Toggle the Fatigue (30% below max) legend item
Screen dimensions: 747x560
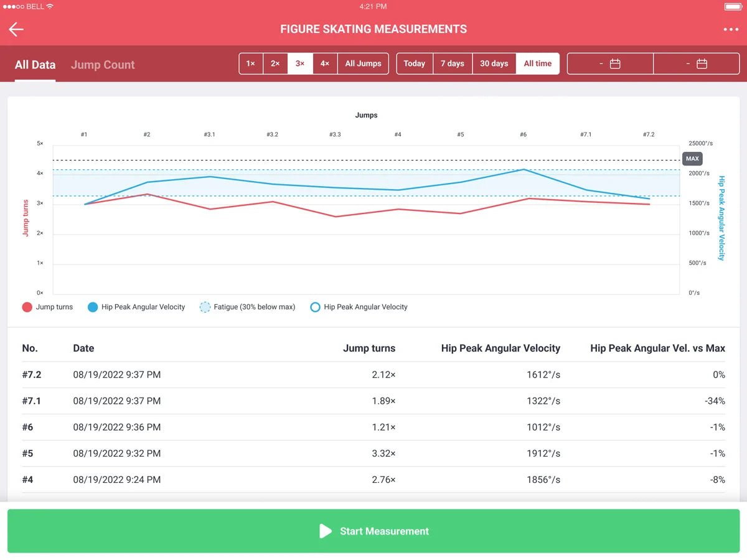point(205,307)
